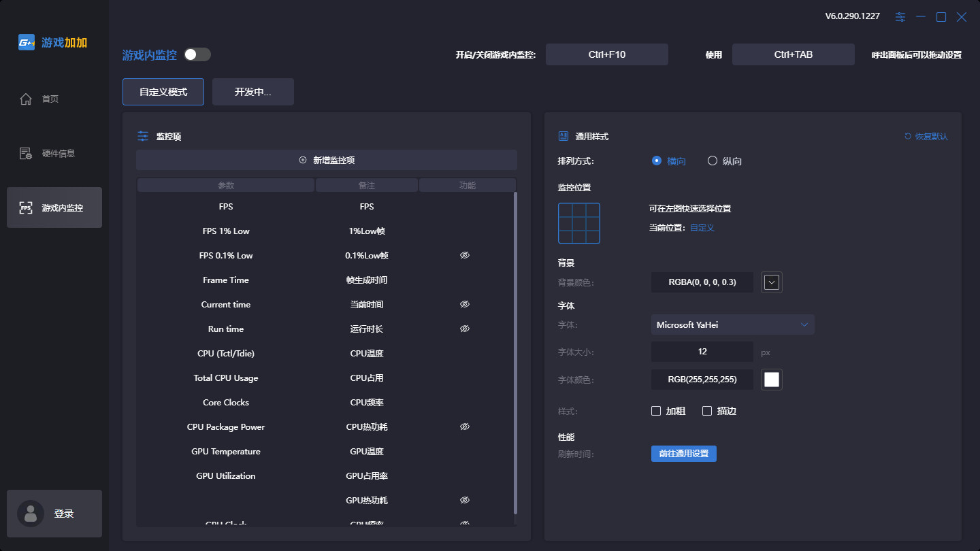
Task: Click the font size field showing 12
Action: (x=702, y=352)
